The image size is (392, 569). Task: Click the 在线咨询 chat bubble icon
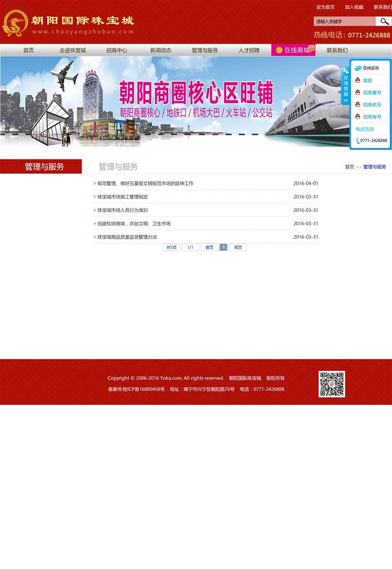pyautogui.click(x=358, y=68)
